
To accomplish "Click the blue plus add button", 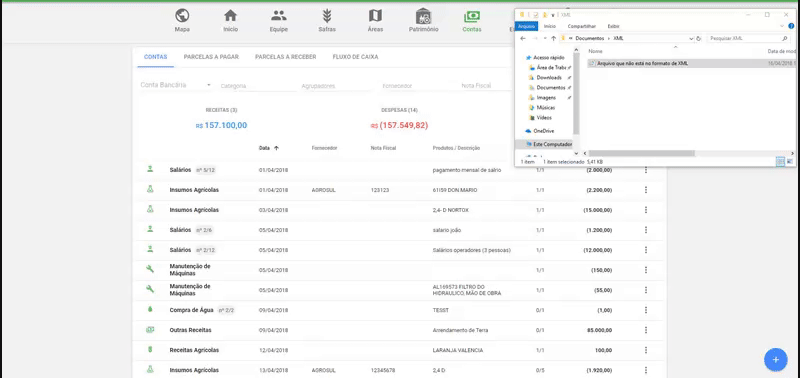I will pos(776,360).
